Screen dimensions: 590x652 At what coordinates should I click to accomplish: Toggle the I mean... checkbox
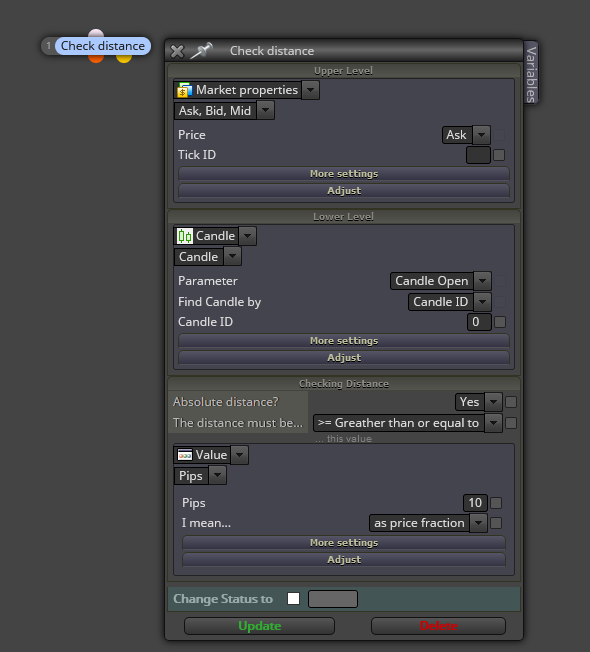496,523
